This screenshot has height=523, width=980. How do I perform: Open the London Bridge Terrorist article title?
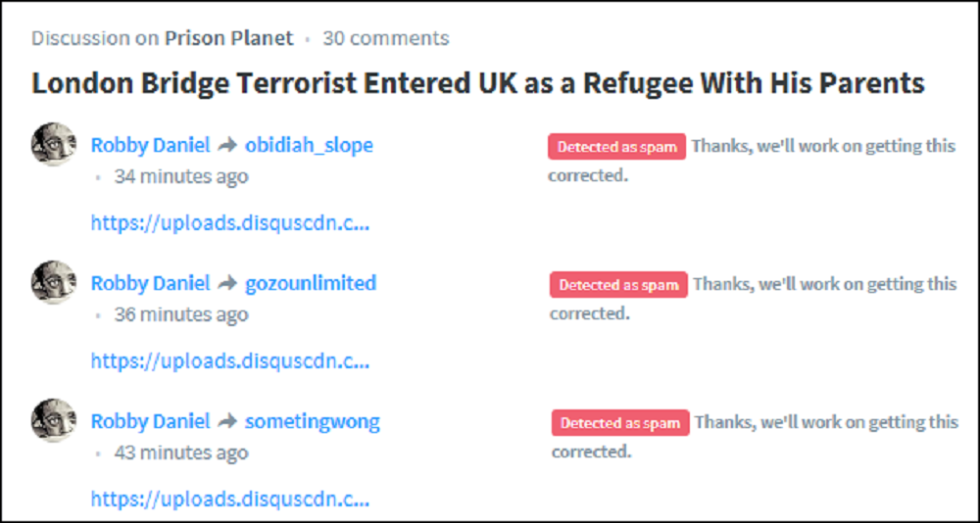[478, 83]
